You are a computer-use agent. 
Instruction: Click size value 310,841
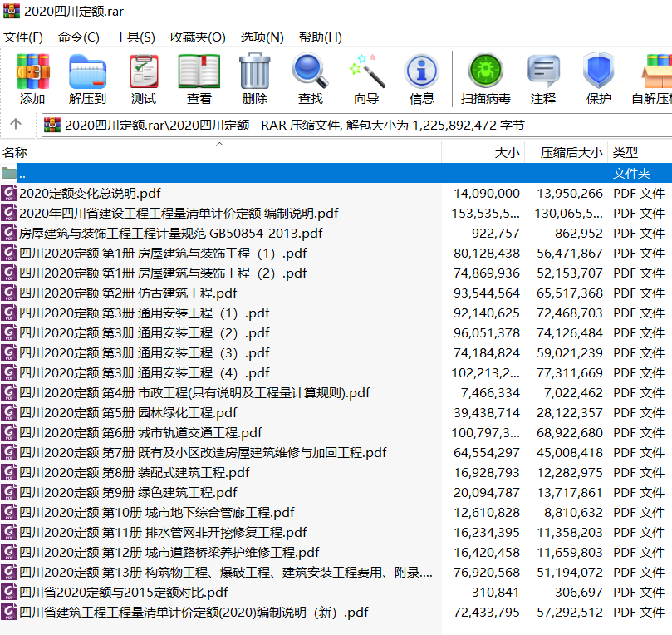496,592
